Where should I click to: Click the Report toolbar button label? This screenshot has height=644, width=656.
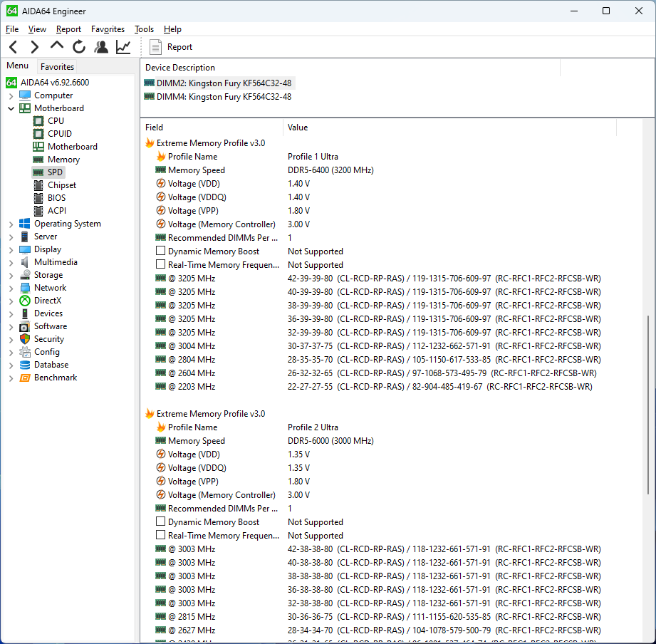(x=179, y=47)
